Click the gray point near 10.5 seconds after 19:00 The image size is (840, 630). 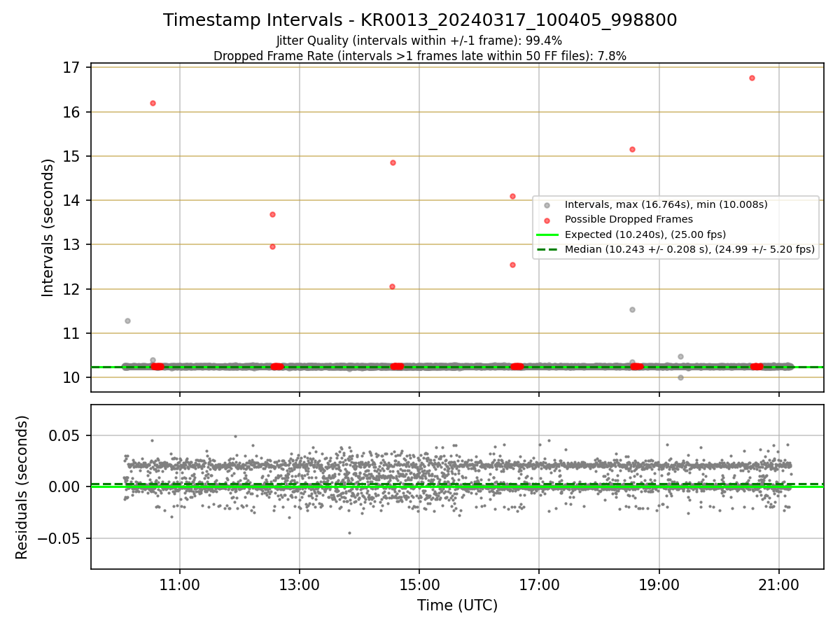click(680, 356)
